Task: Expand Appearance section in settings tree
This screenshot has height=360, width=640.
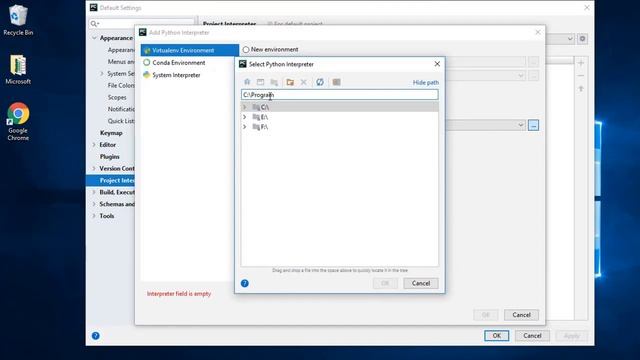Action: (94, 38)
